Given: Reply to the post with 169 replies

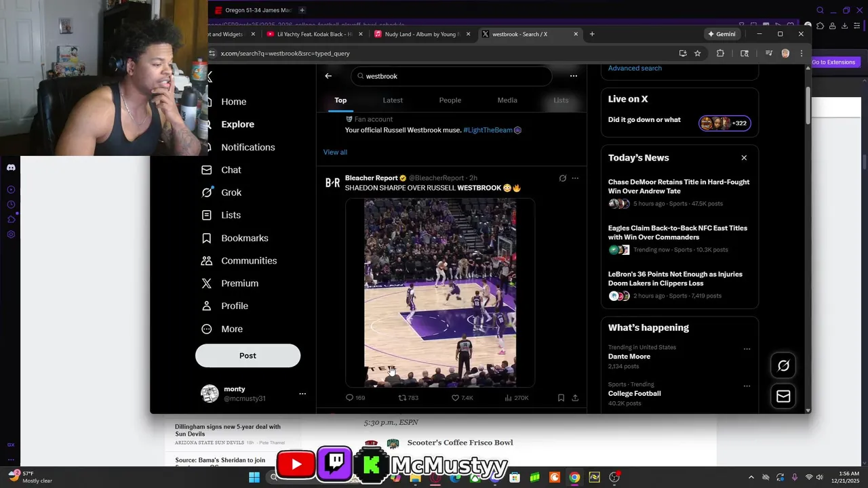Looking at the screenshot, I should click(355, 398).
